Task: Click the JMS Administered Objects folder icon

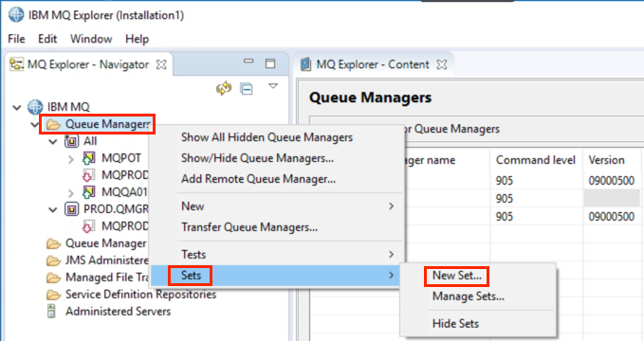Action: 53,260
